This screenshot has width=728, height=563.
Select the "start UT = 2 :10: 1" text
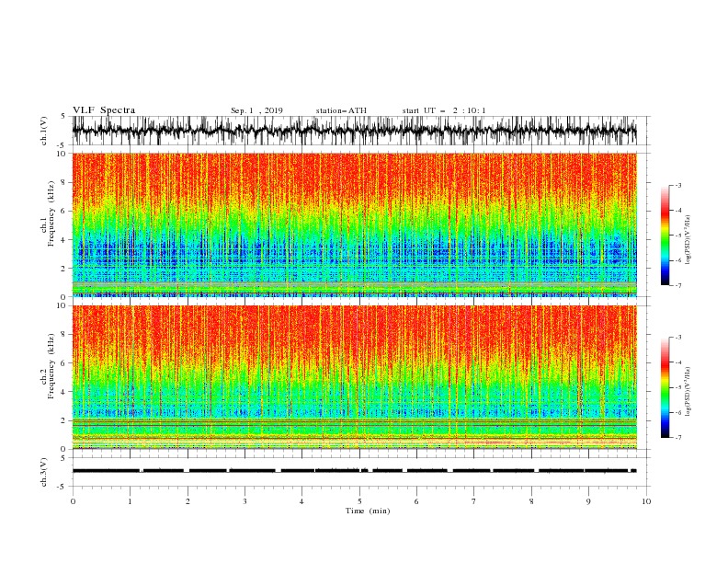[444, 110]
